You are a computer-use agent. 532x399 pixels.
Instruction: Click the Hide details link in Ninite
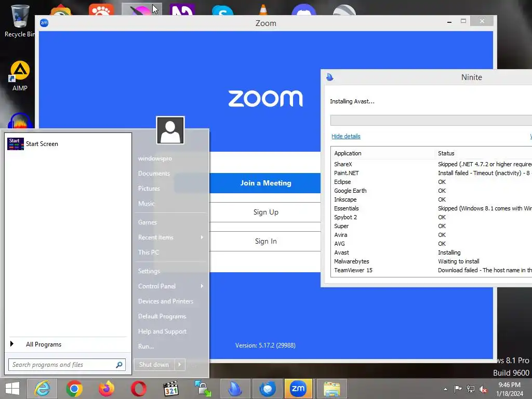pyautogui.click(x=345, y=136)
